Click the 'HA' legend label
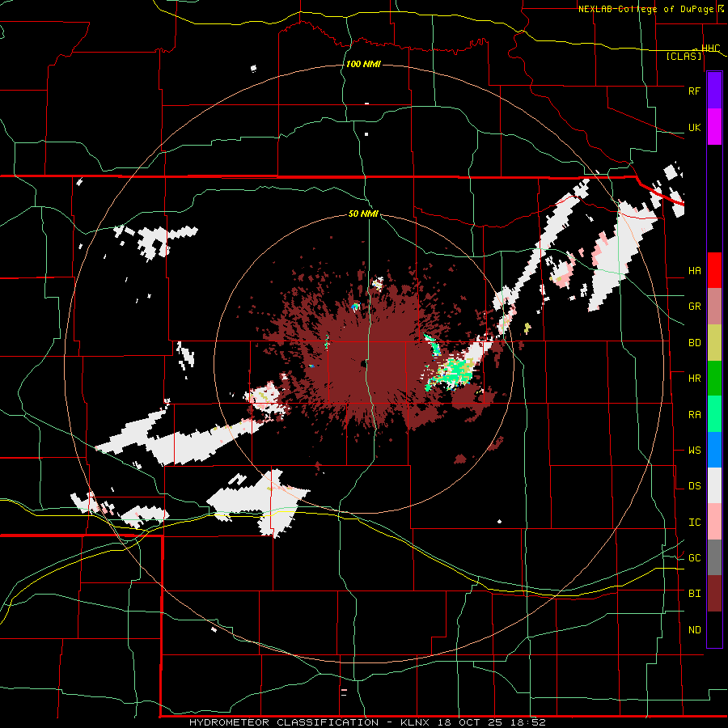Viewport: 728px width, 728px height. 694,271
